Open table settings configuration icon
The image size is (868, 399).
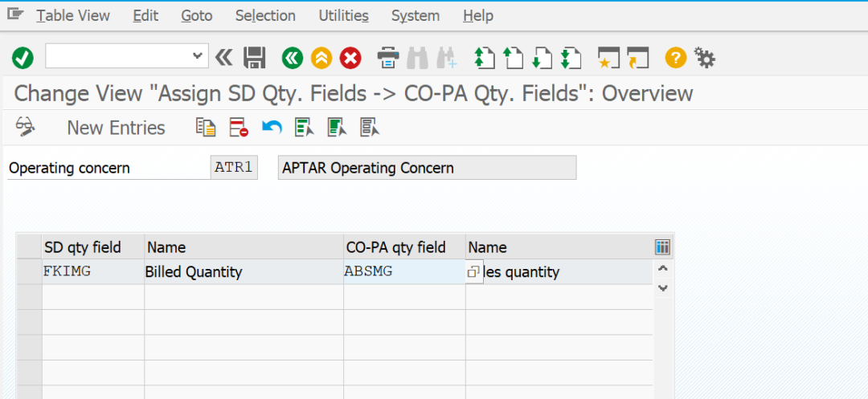(x=662, y=247)
